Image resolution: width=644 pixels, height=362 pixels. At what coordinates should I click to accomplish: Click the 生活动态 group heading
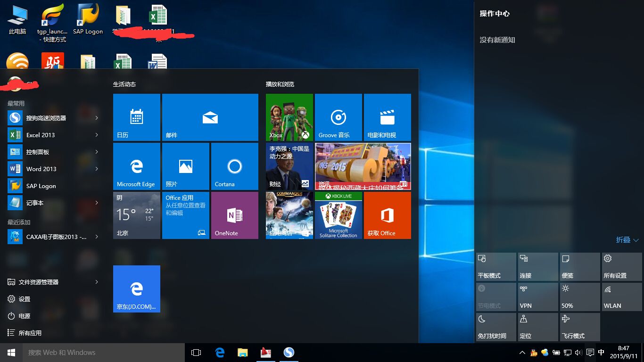124,84
